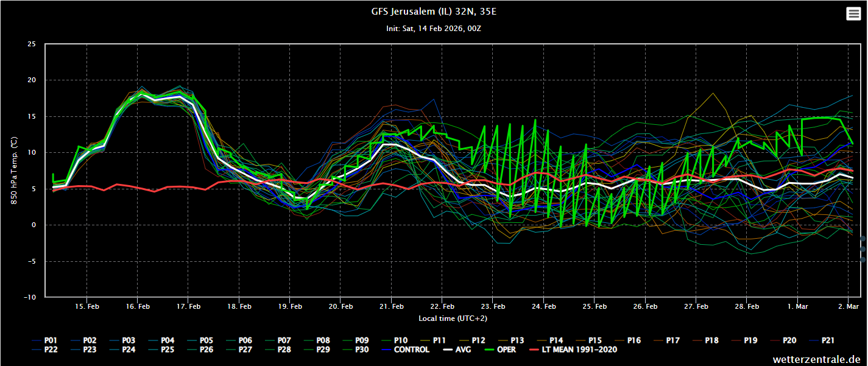Open the chart hamburger context menu
Screen dimensions: 868x366
pos(853,14)
